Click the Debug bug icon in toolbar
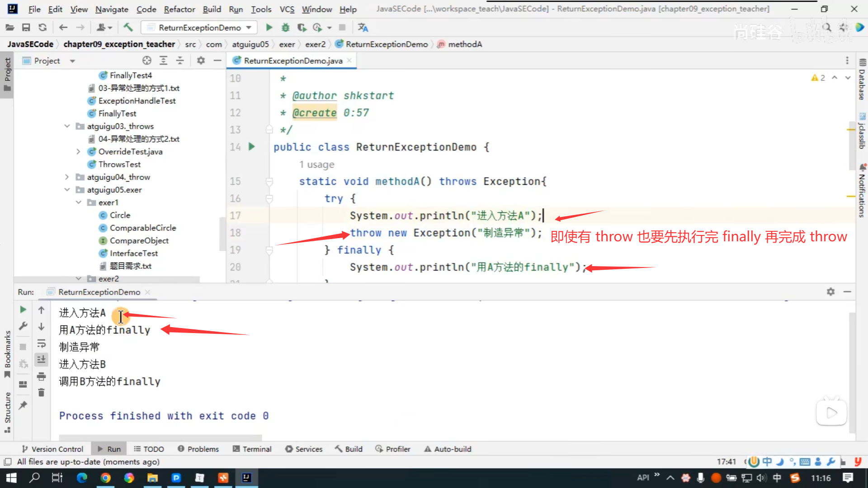The width and height of the screenshot is (868, 488). 285,28
